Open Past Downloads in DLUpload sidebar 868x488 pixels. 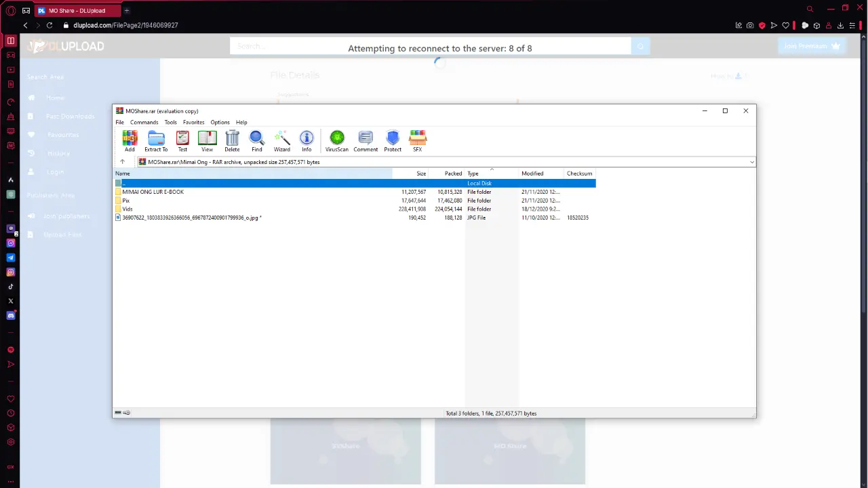pyautogui.click(x=70, y=117)
